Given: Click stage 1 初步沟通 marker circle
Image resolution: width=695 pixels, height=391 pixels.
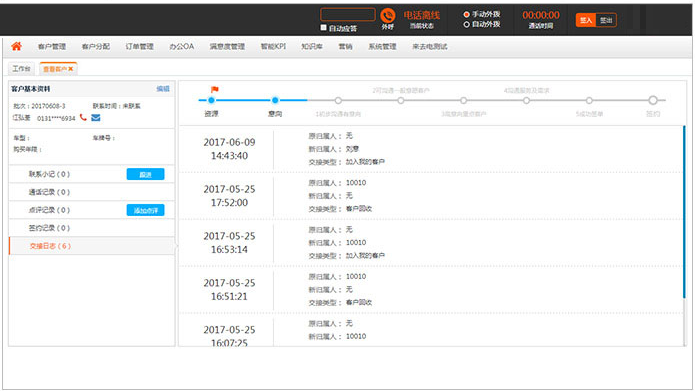Looking at the screenshot, I should [x=338, y=101].
